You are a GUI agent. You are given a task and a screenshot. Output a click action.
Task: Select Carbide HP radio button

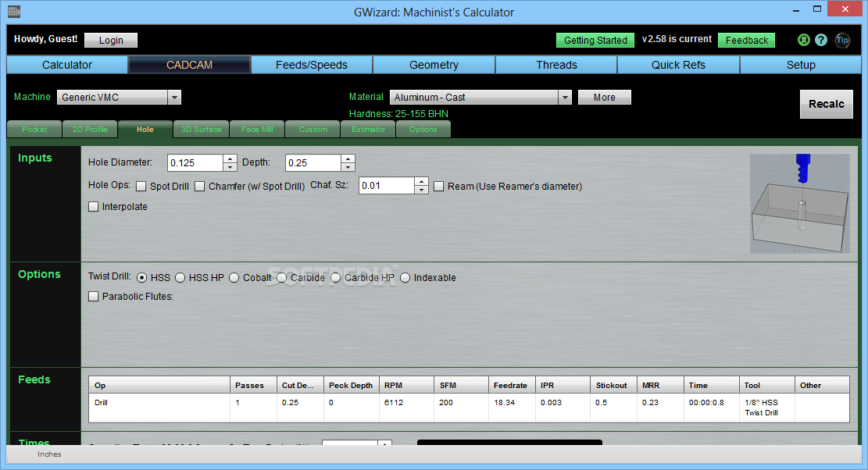[335, 278]
